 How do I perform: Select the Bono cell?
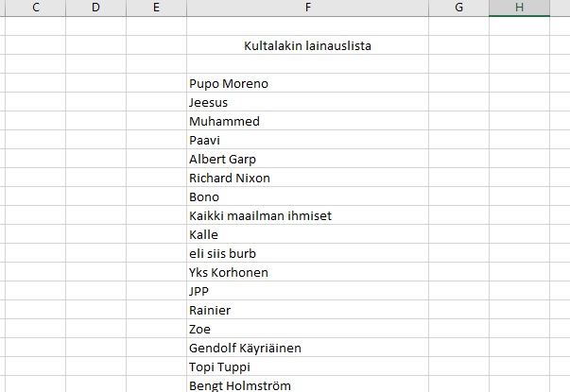(x=307, y=196)
